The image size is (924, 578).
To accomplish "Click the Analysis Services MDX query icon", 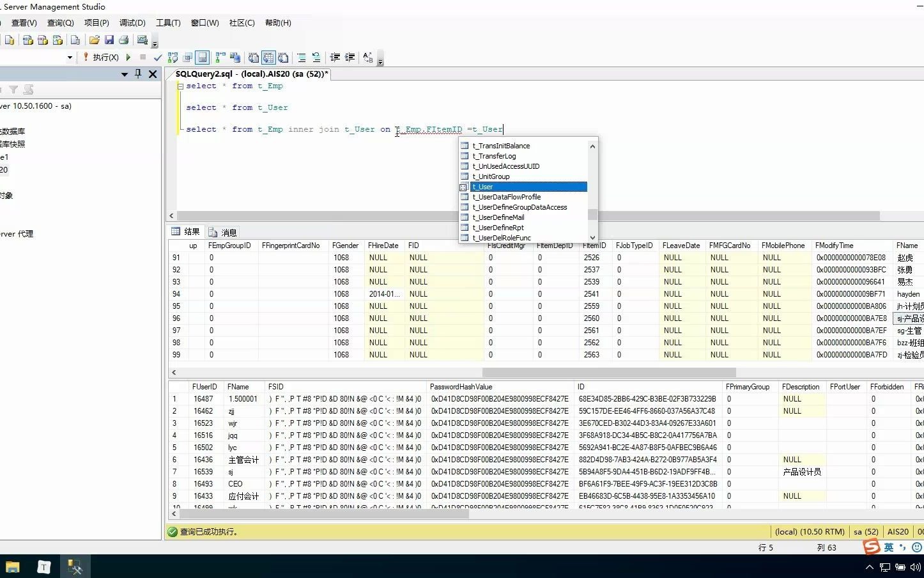I will point(28,40).
